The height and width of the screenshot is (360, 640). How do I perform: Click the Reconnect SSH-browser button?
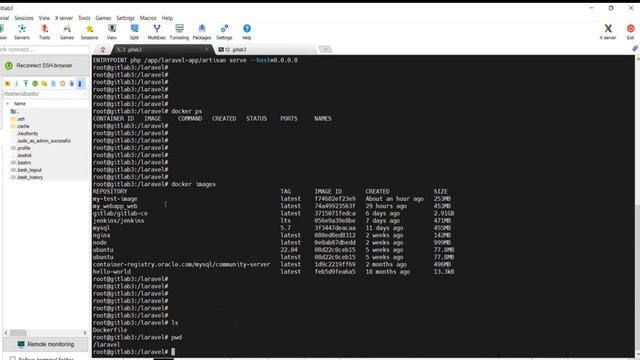[x=44, y=65]
